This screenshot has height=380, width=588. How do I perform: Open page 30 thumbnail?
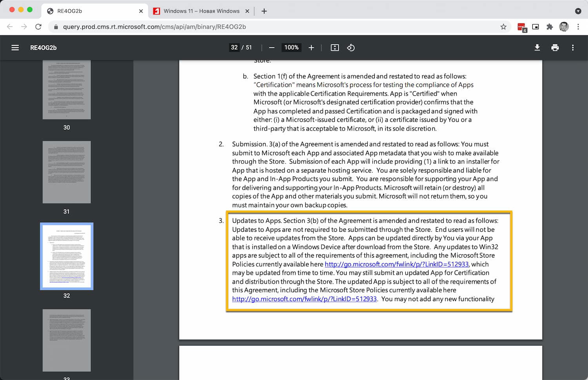tap(67, 90)
